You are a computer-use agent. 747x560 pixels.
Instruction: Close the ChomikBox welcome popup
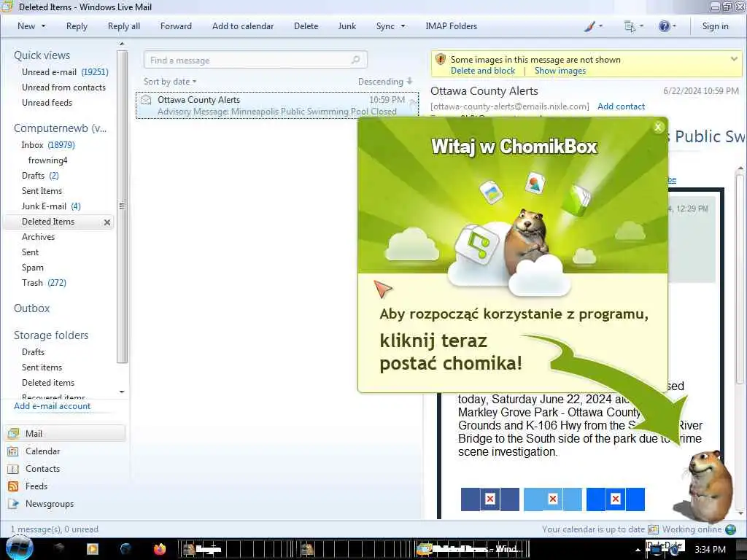click(x=659, y=127)
